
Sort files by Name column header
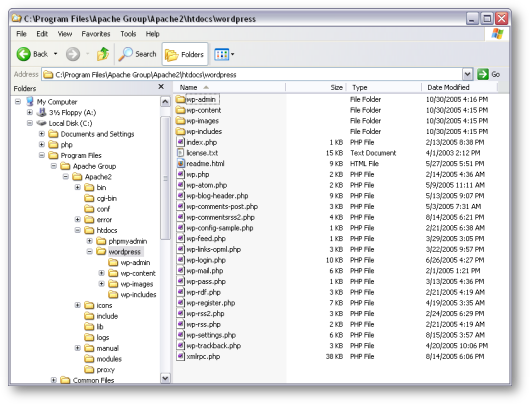point(230,88)
